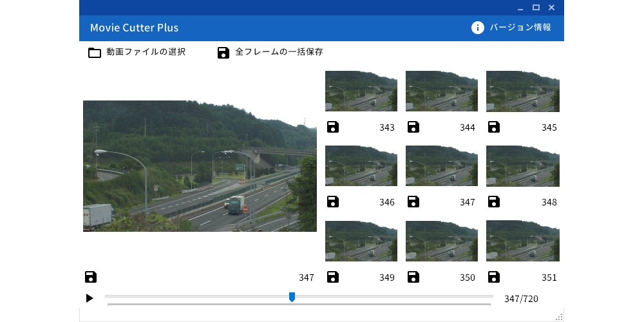Click the 347 label under the main preview

[307, 278]
